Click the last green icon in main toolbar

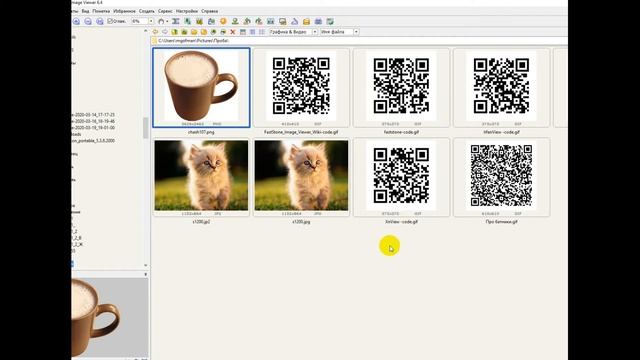(x=330, y=21)
